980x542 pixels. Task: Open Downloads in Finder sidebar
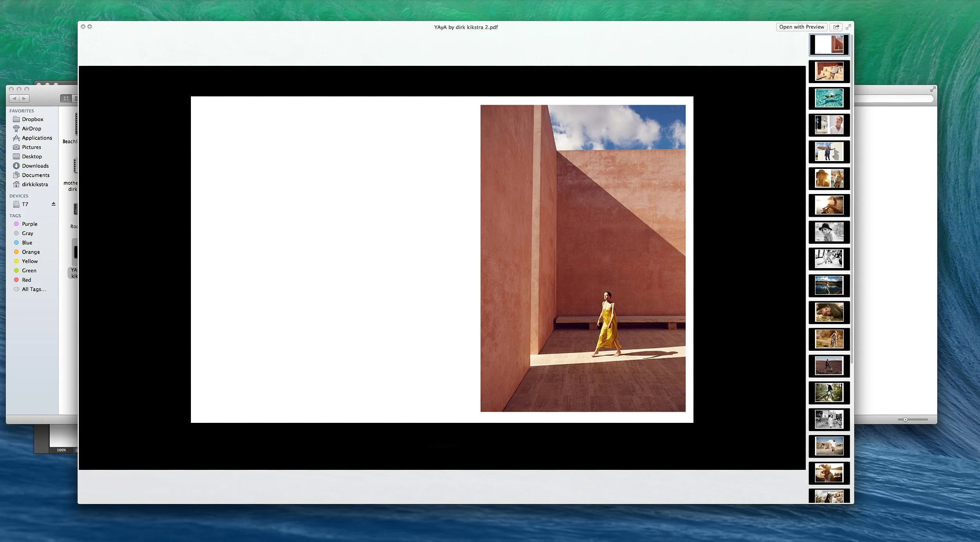[35, 166]
